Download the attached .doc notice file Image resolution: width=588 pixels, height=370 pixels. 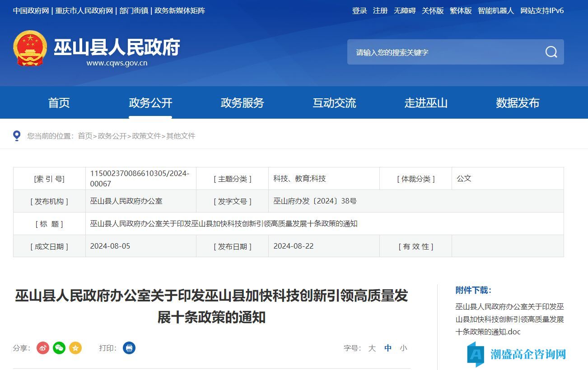(x=509, y=319)
